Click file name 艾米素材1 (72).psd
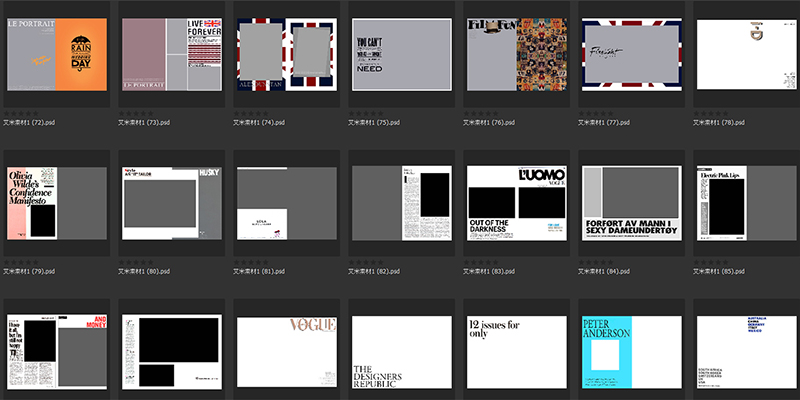This screenshot has height=400, width=800. click(29, 122)
